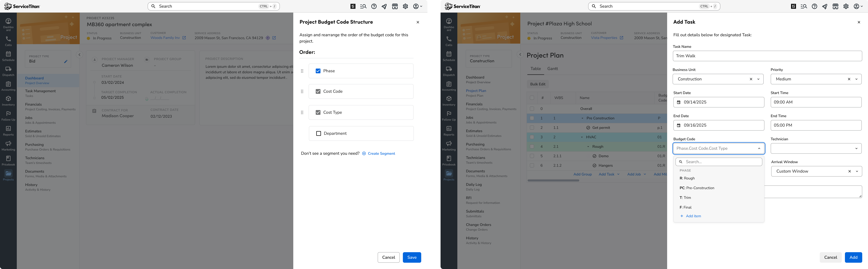Open Marketing icon in right screen's dark sidebar

449,143
